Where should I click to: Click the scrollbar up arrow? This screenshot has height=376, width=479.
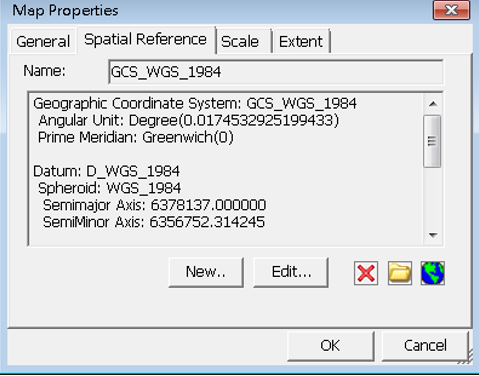433,104
